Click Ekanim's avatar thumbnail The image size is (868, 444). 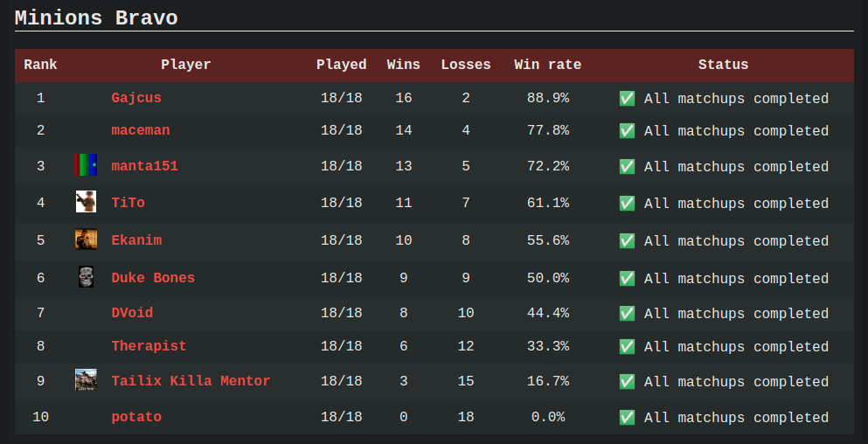pyautogui.click(x=86, y=239)
